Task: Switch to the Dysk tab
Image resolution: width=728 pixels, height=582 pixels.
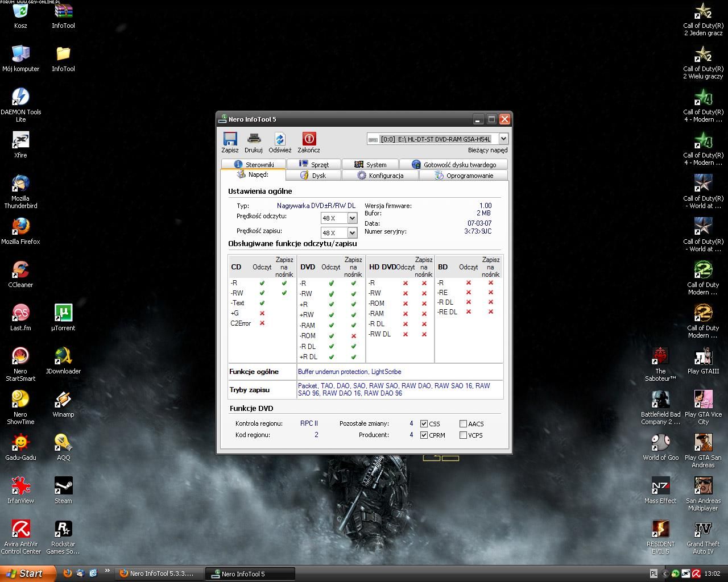Action: 313,176
